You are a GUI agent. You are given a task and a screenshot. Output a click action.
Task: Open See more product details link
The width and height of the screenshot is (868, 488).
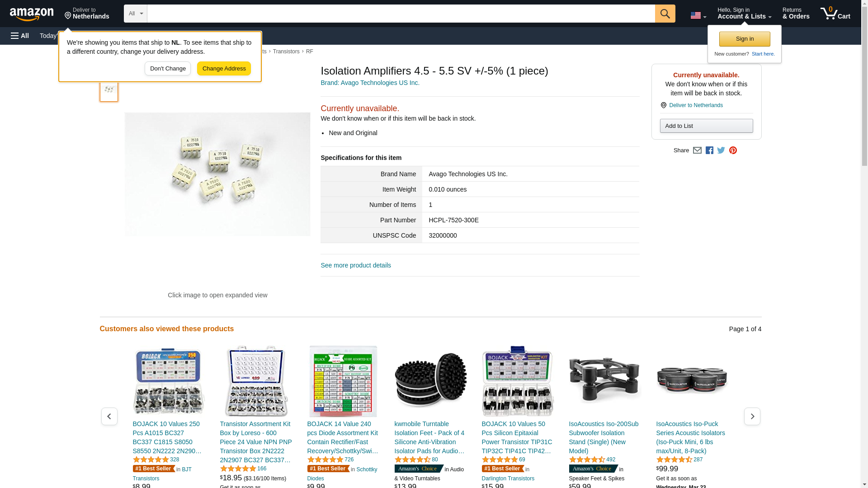pyautogui.click(x=356, y=265)
